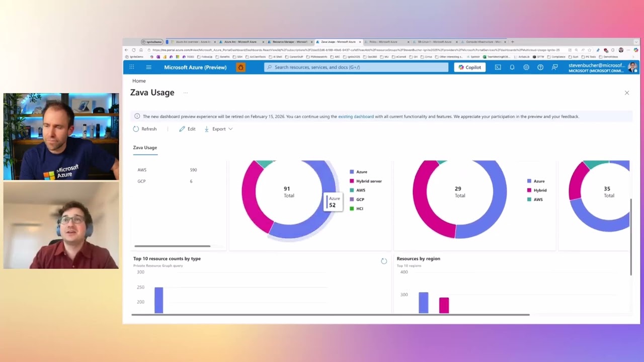Toggle GCP legend entry
Image resolution: width=644 pixels, height=362 pixels.
coord(357,200)
